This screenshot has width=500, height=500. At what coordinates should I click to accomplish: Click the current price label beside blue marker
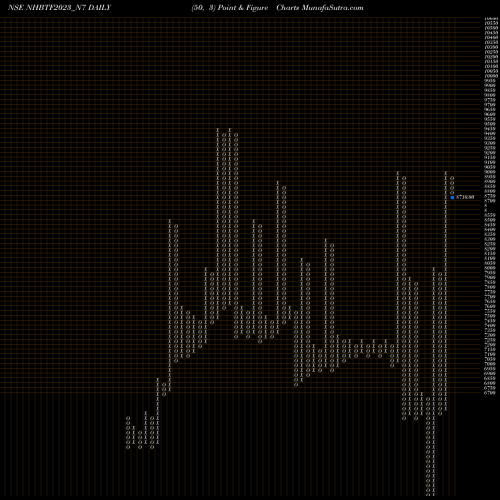(465, 197)
